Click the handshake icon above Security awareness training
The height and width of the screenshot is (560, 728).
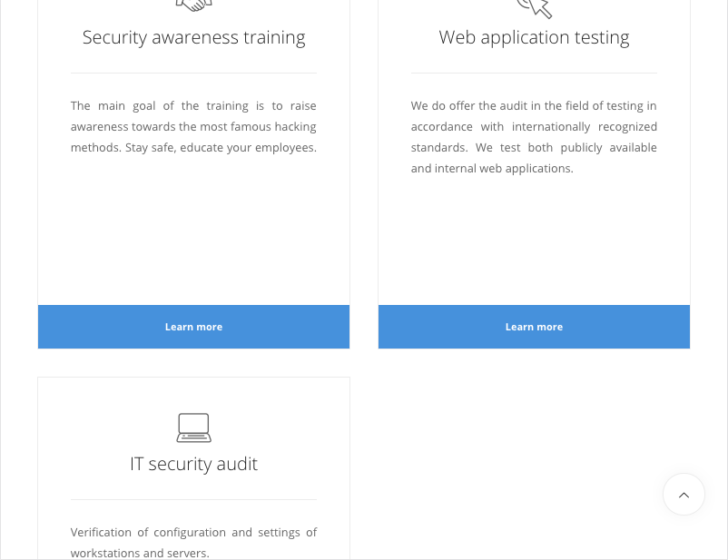pos(193,5)
